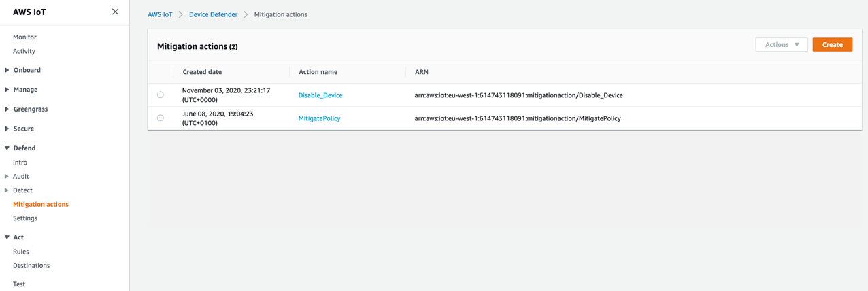Open the Disable_Device action link
The height and width of the screenshot is (291, 868).
(x=320, y=95)
